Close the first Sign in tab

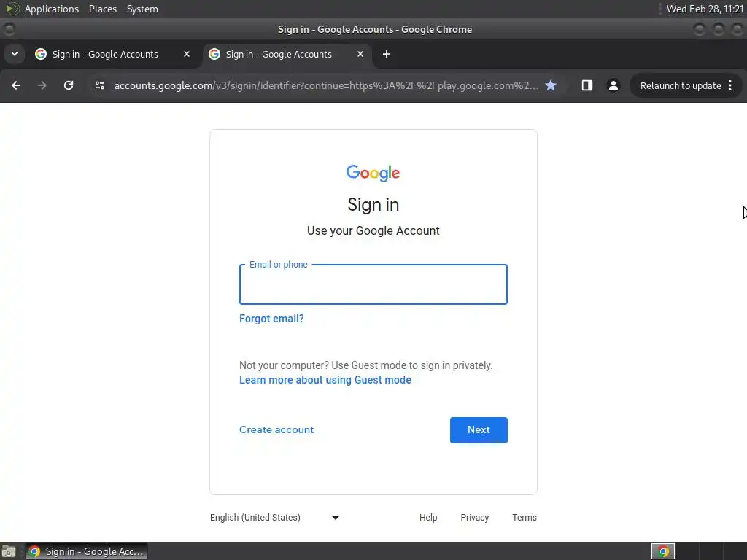click(187, 54)
